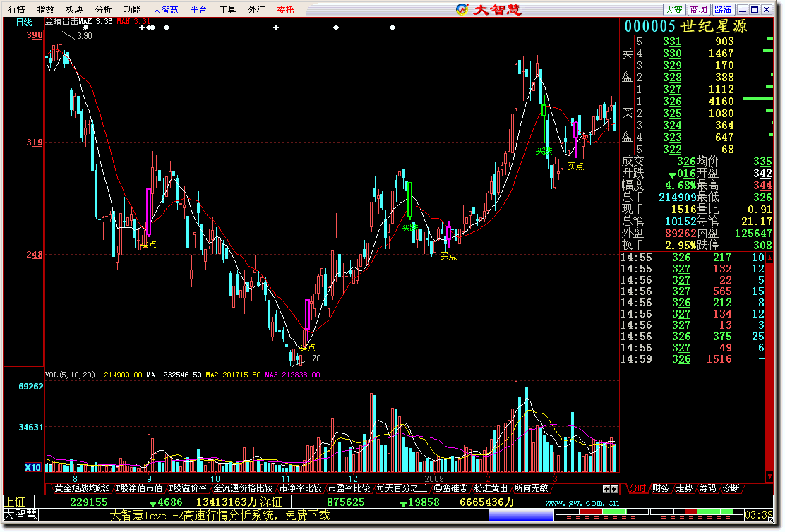Image resolution: width=785 pixels, height=532 pixels.
Task: Click the 大赛 button
Action: 674,9
